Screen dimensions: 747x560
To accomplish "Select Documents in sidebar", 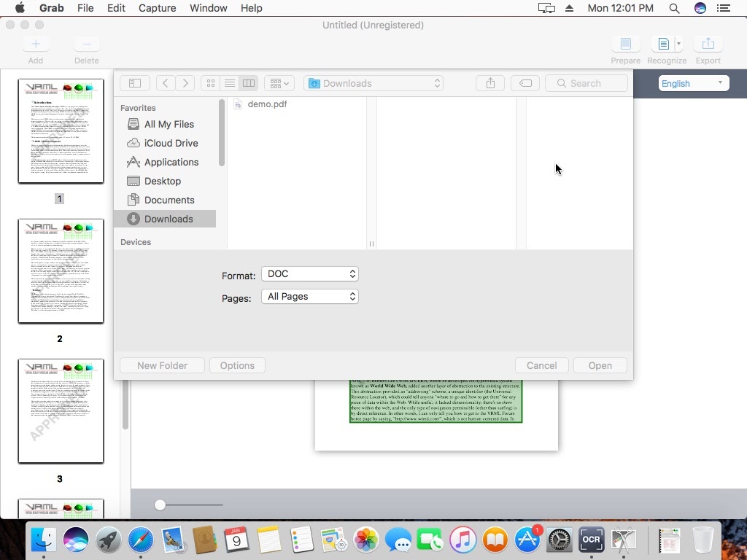I will click(165, 200).
